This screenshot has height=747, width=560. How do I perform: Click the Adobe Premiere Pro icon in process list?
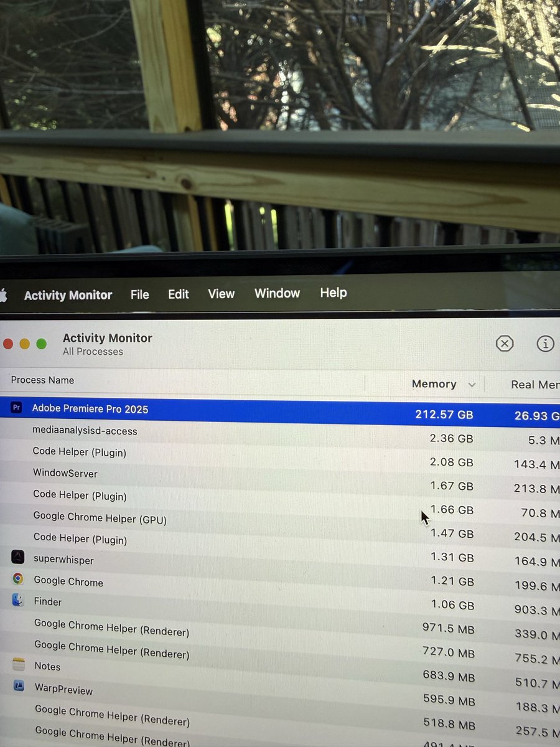click(x=17, y=408)
